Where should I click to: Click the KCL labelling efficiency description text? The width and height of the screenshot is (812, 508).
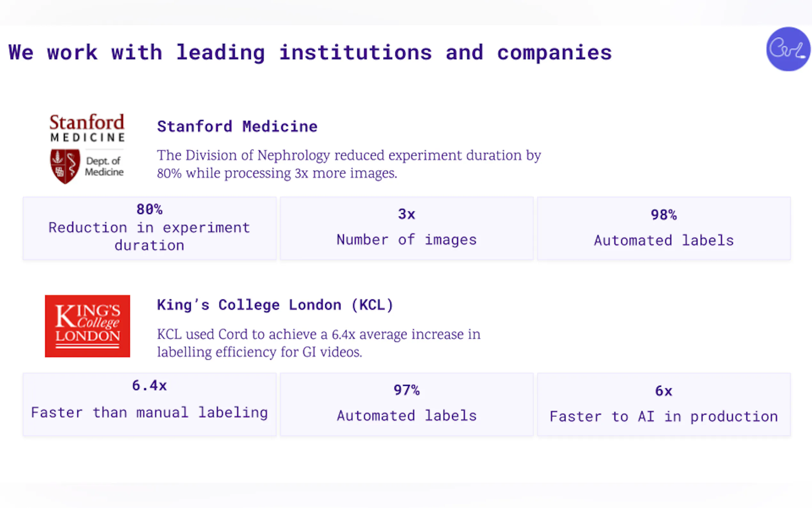(x=318, y=343)
